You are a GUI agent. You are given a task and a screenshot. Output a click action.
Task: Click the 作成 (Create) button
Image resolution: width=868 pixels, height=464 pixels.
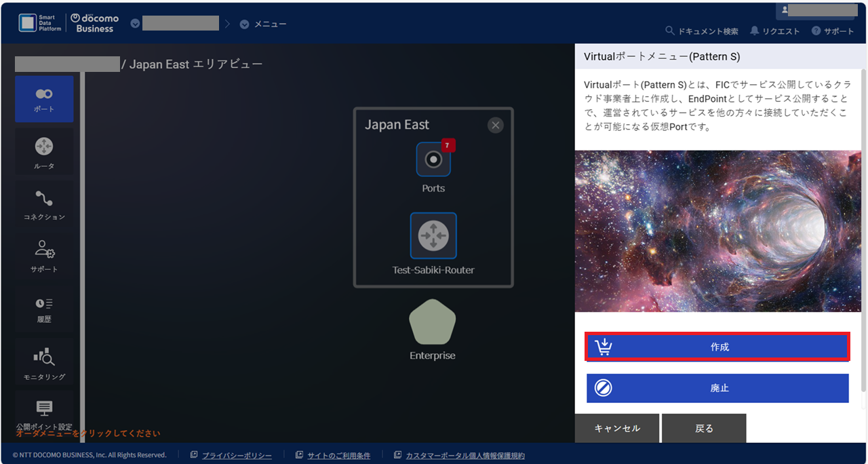tap(717, 346)
